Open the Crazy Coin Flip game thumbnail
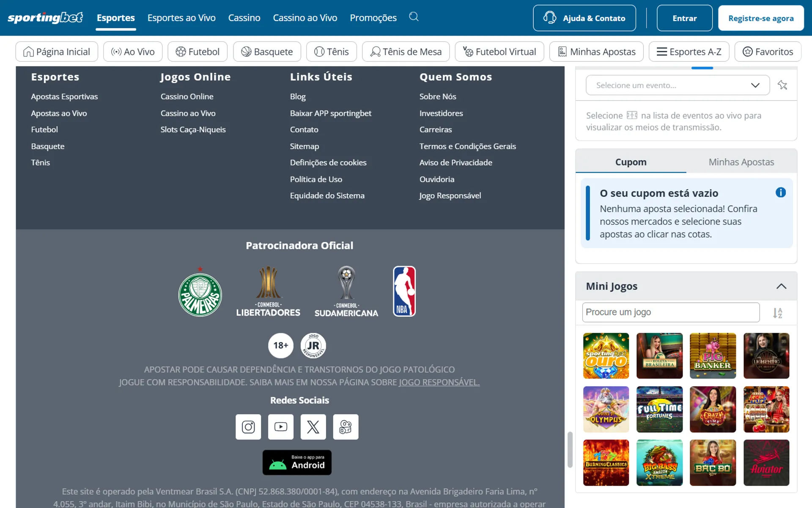Viewport: 812px width, 508px height. tap(766, 409)
